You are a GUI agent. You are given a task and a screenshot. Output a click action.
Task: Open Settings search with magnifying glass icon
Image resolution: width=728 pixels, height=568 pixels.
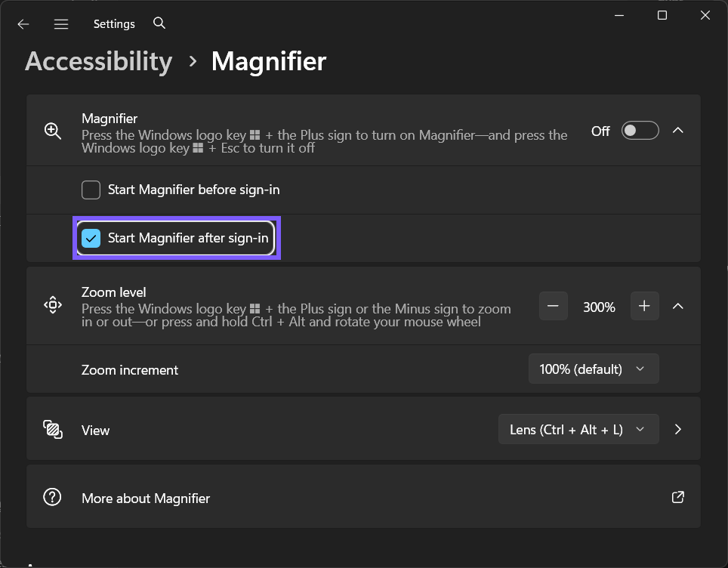[x=159, y=23]
